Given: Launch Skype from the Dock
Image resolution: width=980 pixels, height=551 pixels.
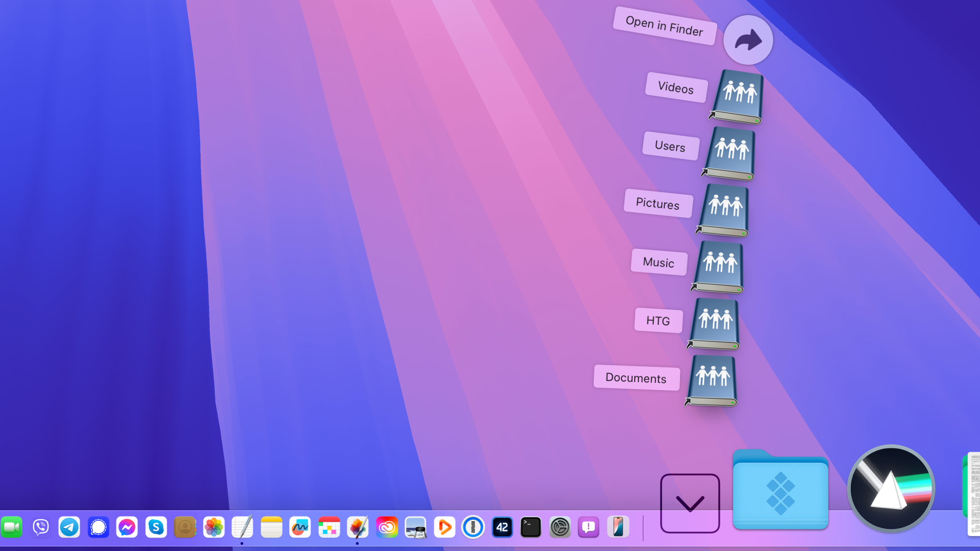Looking at the screenshot, I should coord(156,527).
